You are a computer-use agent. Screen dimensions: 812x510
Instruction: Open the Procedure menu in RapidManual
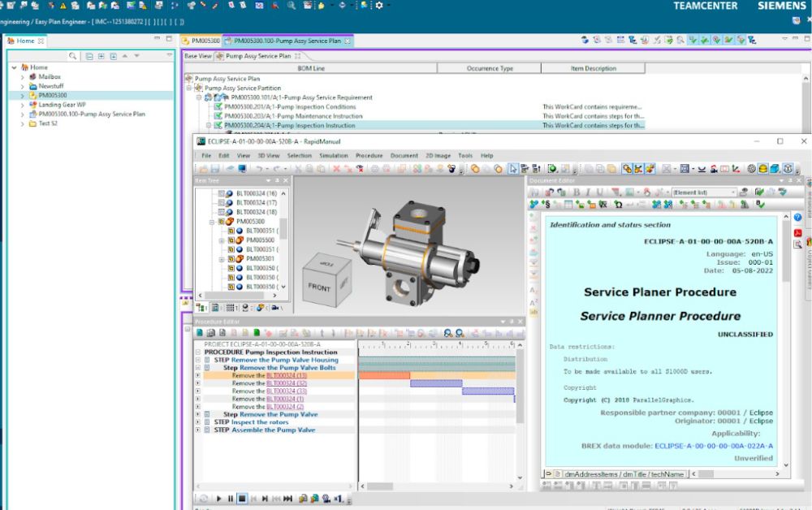[x=369, y=155]
